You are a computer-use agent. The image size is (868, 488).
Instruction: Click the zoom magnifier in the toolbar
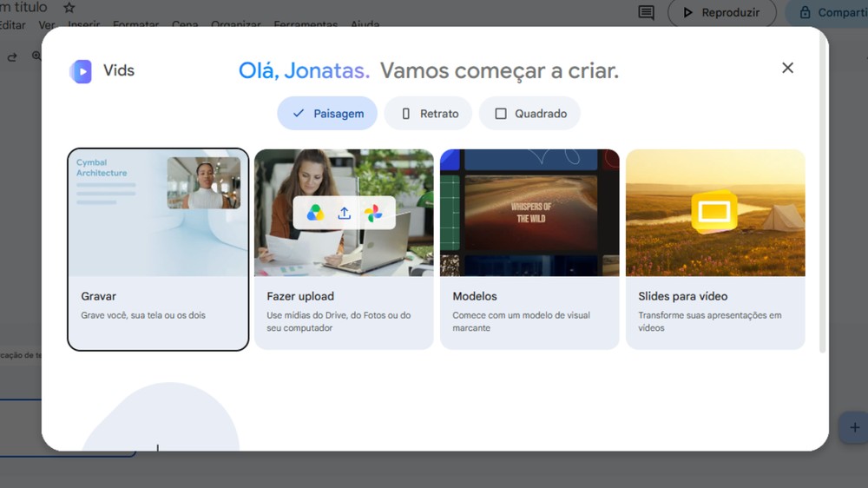36,56
